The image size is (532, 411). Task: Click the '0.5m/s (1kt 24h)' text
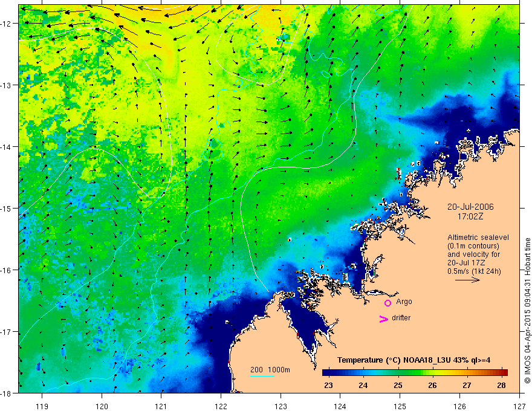pyautogui.click(x=474, y=271)
